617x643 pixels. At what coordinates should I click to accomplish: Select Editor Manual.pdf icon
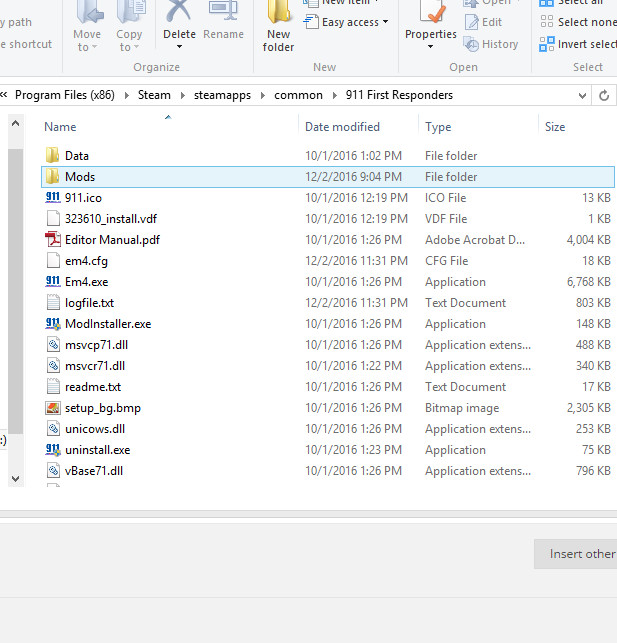point(52,239)
